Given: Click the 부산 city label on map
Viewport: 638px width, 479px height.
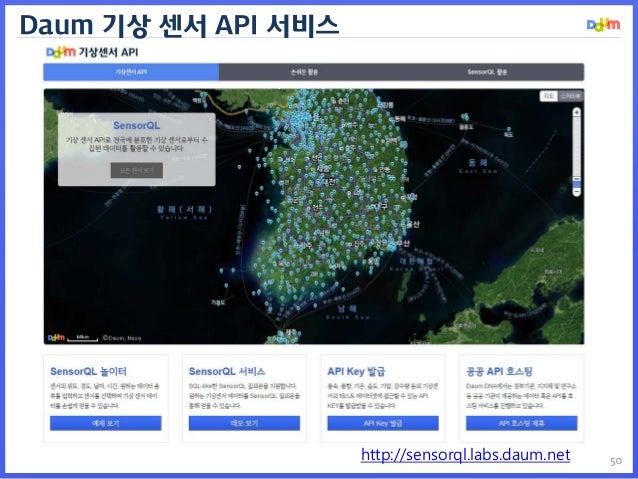Looking at the screenshot, I should click(403, 243).
